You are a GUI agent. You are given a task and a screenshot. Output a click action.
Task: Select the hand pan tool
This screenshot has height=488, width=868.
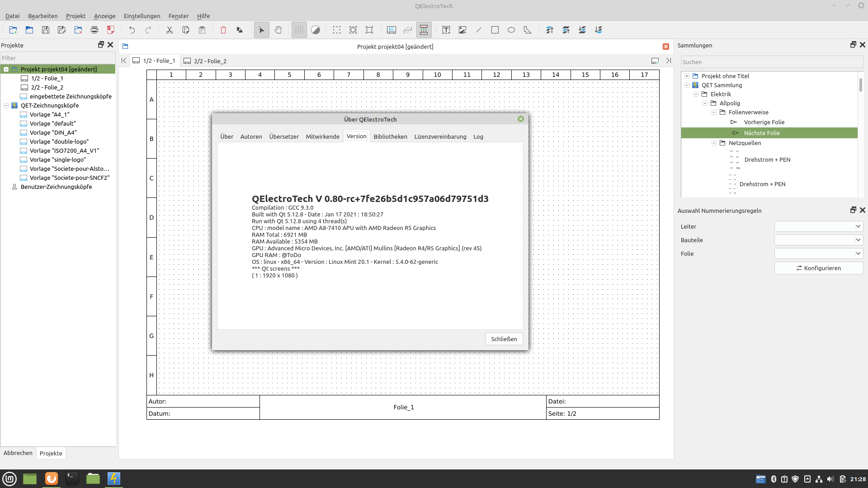[278, 30]
